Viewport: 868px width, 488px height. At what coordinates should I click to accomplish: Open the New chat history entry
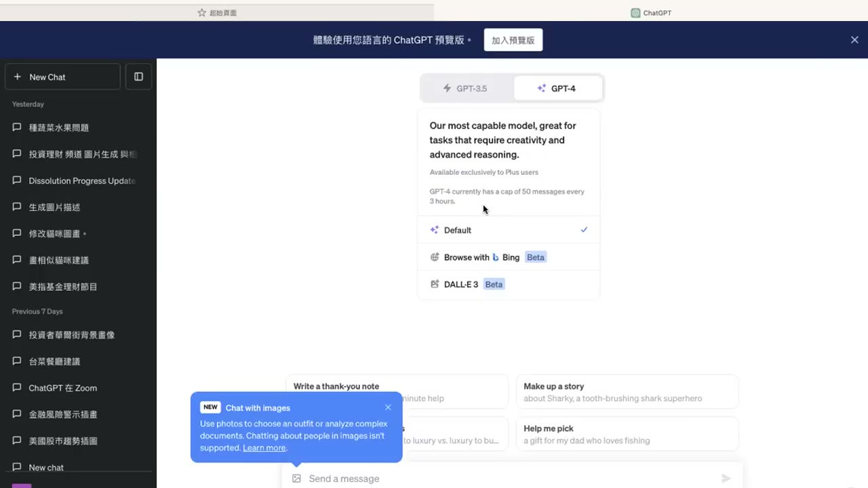pyautogui.click(x=78, y=468)
